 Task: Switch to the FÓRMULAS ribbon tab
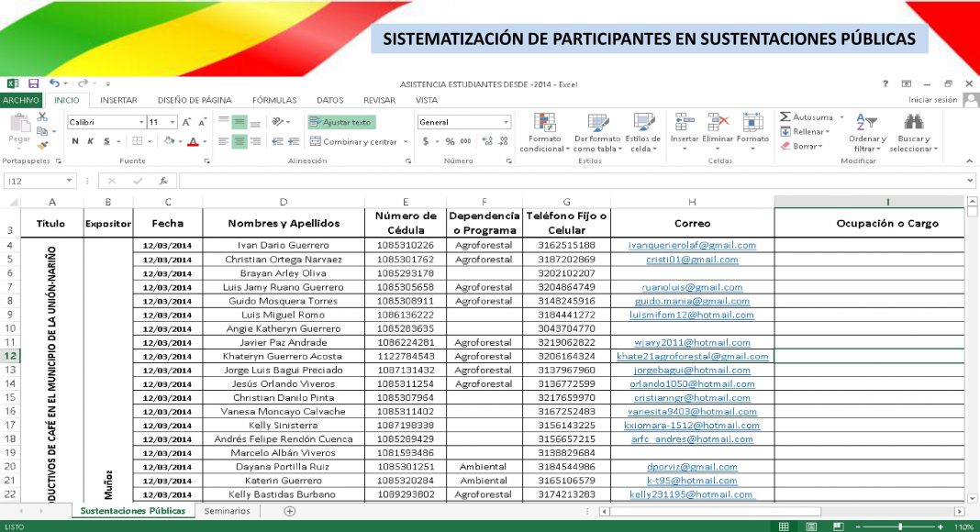(x=274, y=100)
